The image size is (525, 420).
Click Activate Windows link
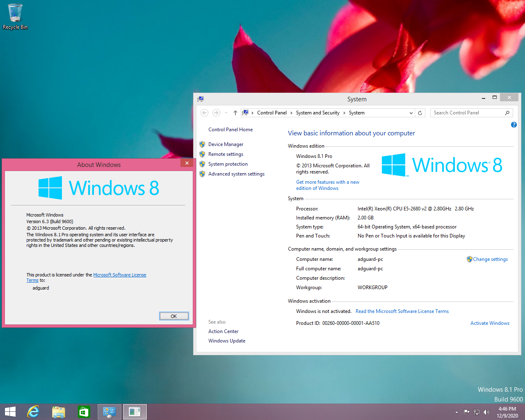tap(490, 323)
